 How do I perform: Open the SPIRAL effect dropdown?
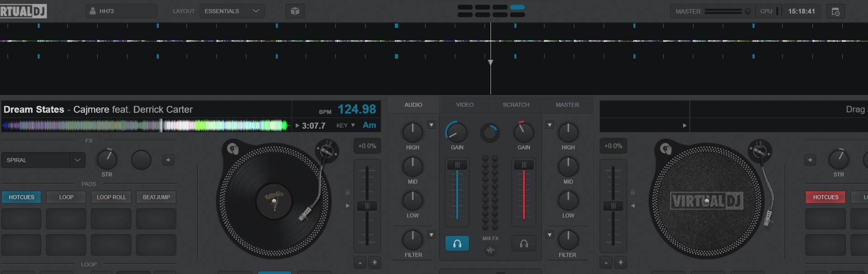(43, 160)
